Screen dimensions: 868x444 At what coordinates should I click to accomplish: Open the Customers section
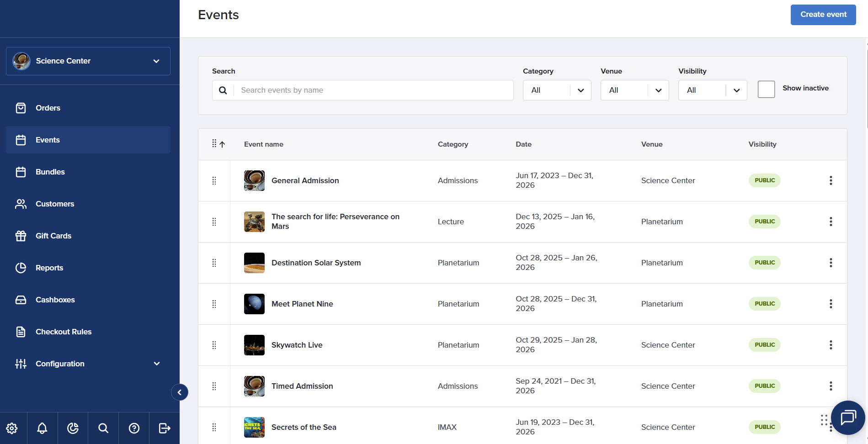tap(55, 204)
